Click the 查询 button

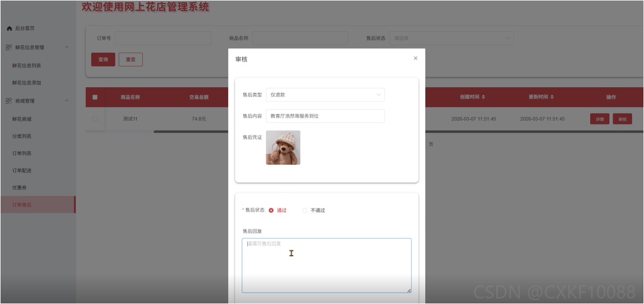pyautogui.click(x=103, y=59)
